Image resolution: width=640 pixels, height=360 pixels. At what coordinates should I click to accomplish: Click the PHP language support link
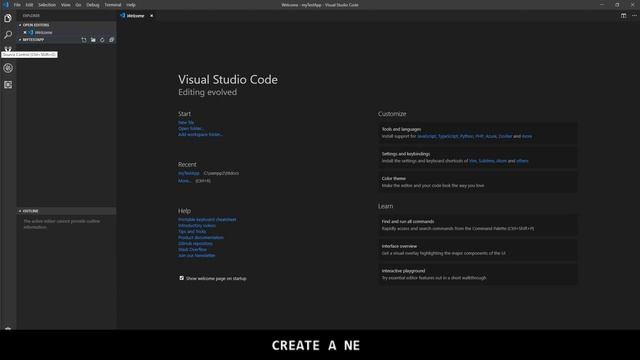tap(479, 136)
